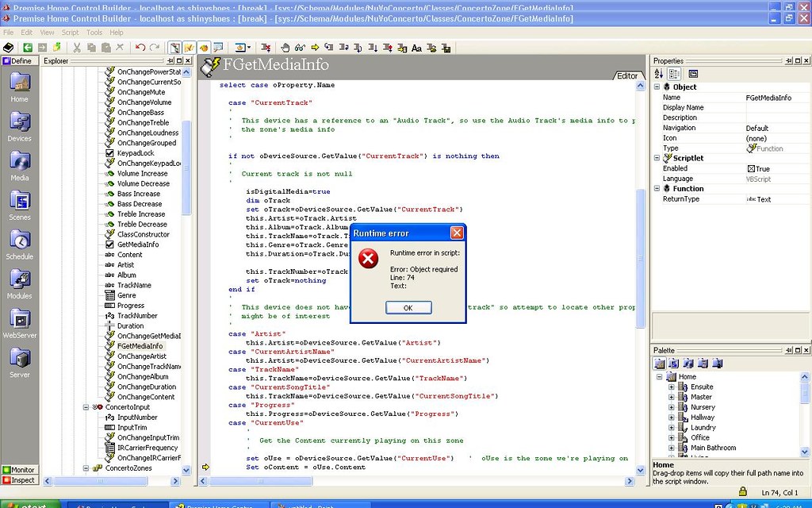Expand the Master room in Palette
812x508 pixels.
coord(672,397)
